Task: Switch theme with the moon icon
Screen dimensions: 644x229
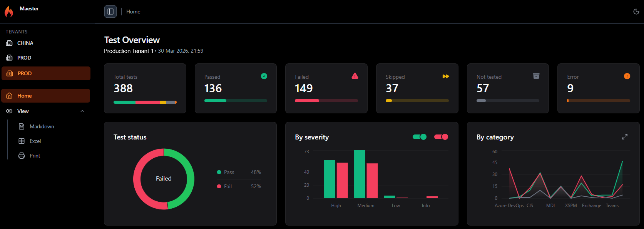Action: (636, 12)
